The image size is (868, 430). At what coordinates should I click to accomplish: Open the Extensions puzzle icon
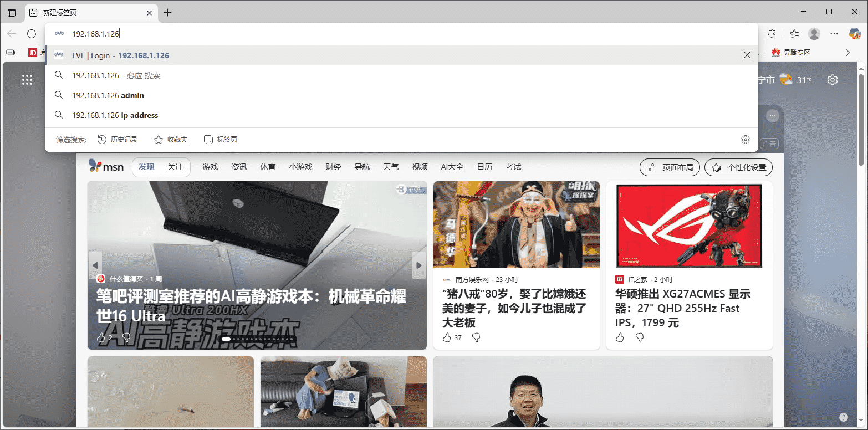click(772, 34)
